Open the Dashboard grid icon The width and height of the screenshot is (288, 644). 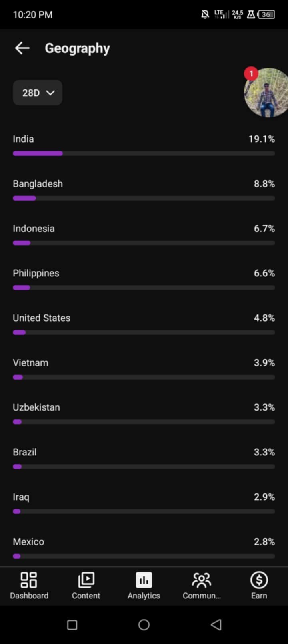click(x=29, y=580)
